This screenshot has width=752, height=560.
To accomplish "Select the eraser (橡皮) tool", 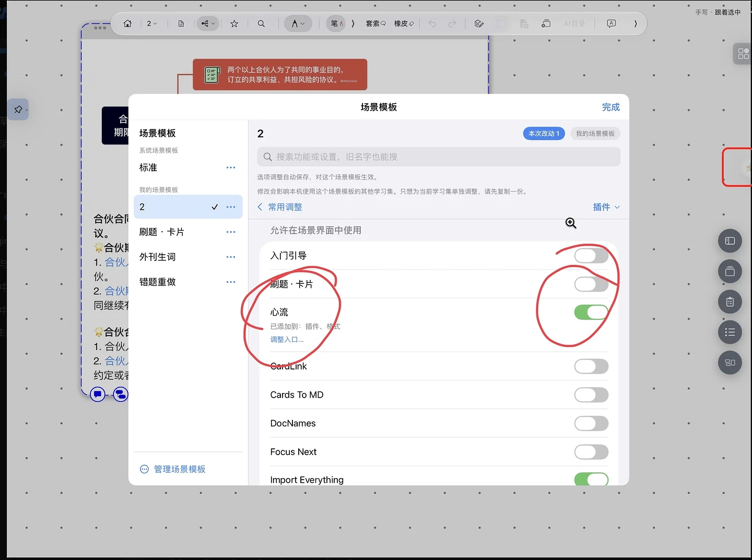I will 404,23.
